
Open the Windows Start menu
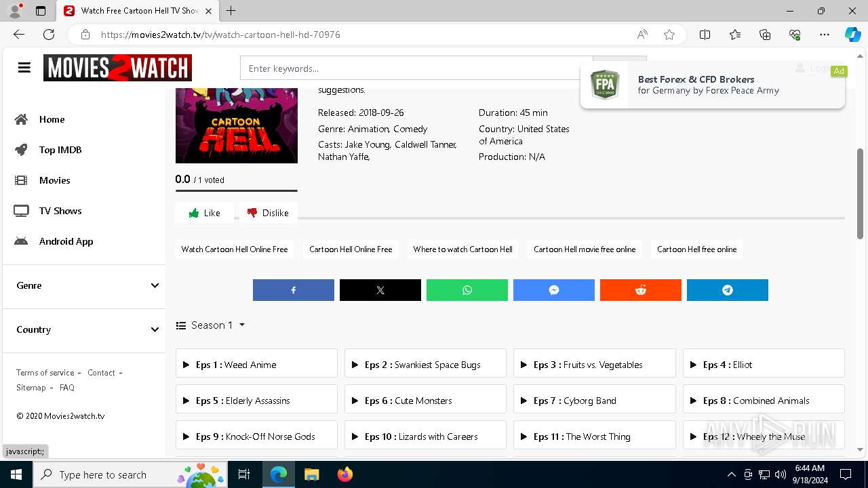(x=16, y=474)
